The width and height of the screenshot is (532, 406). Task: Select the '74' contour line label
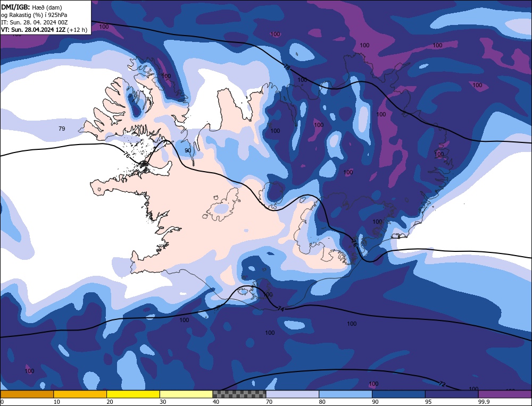pos(280,309)
